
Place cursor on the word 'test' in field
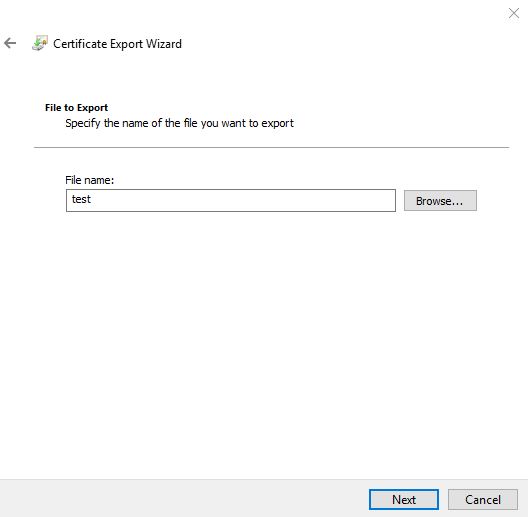coord(81,199)
